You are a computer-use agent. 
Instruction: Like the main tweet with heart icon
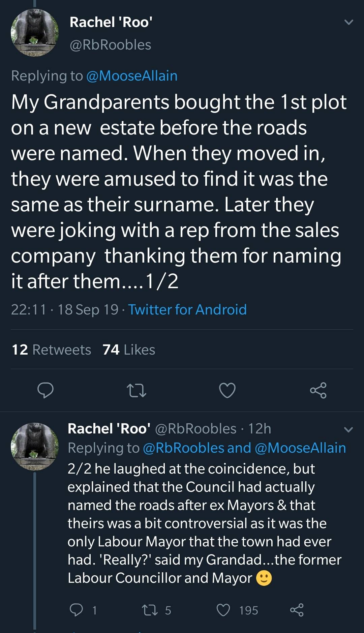(x=227, y=390)
